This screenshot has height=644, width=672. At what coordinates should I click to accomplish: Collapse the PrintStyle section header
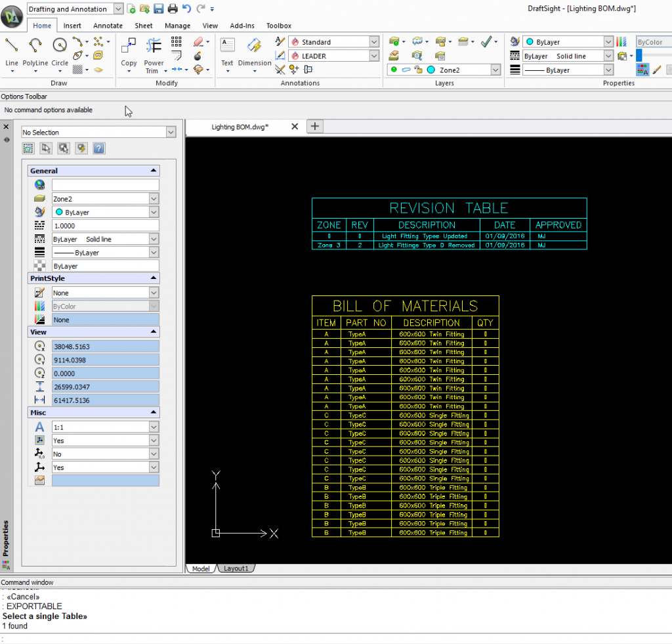pyautogui.click(x=153, y=278)
